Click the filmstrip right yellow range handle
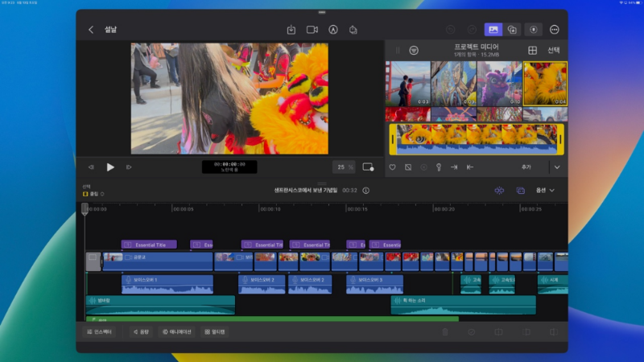644x362 pixels. point(560,139)
